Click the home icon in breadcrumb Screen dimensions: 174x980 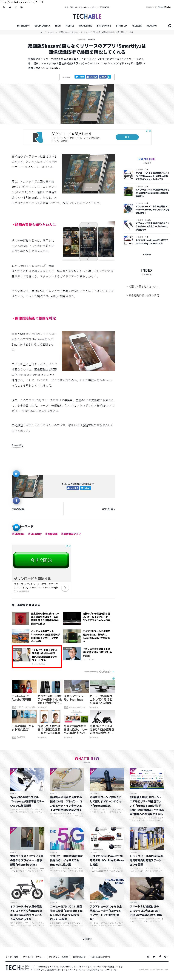[41, 32]
